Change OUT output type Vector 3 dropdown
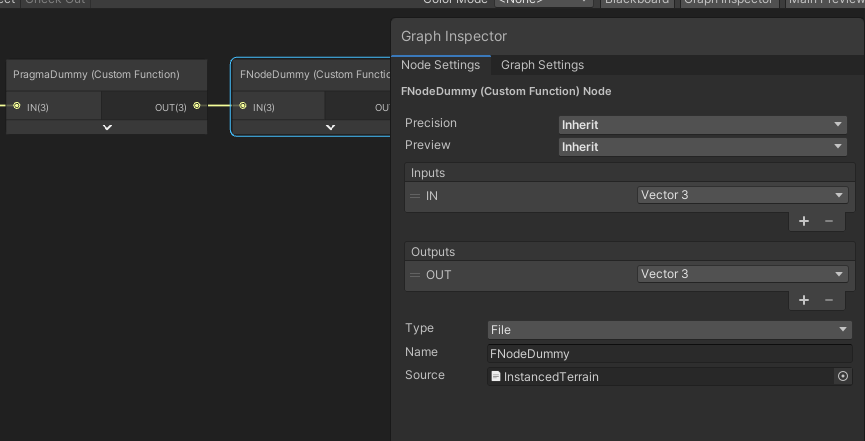 (x=742, y=274)
